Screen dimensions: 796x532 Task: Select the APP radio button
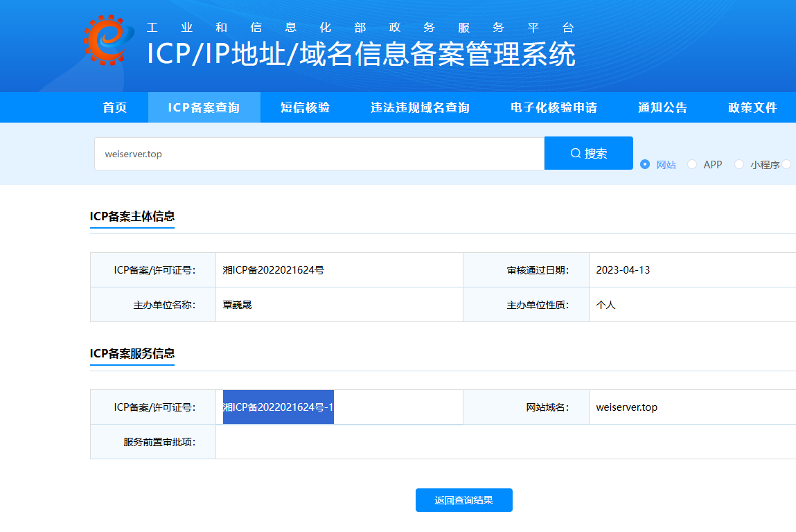tap(692, 164)
